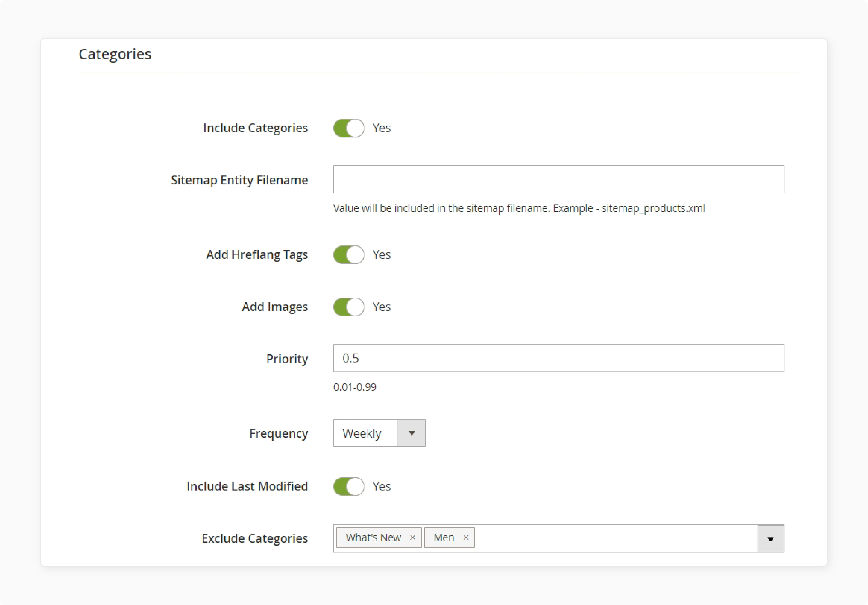Click the Include Last Modified label

pos(247,486)
